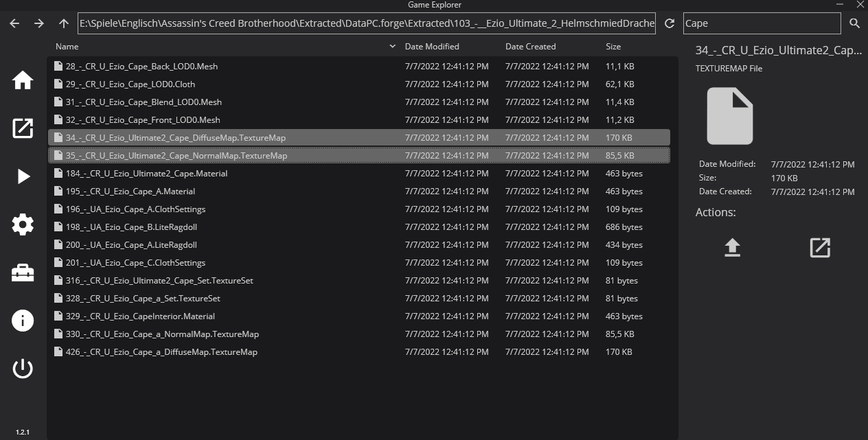Click the file icon of 426_-_CR_U_Ezio_Cape_a_DiffuseMap.TextureMap

click(x=58, y=352)
